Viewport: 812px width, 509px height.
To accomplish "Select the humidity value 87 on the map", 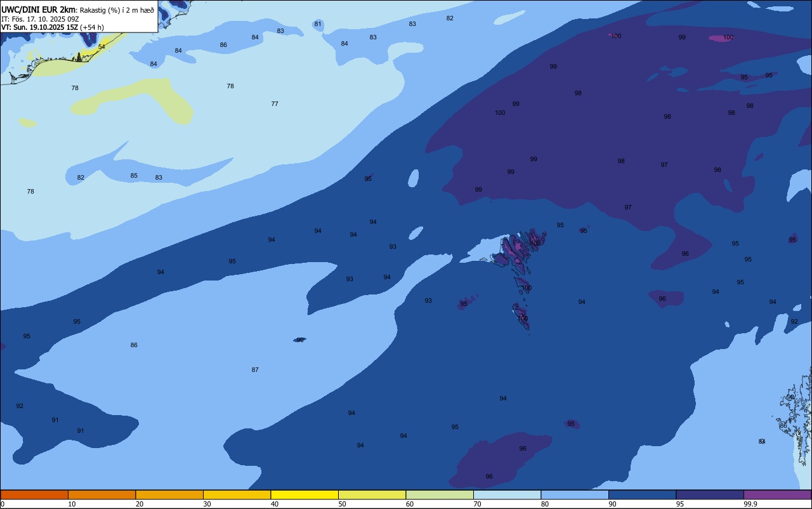I will (x=255, y=370).
